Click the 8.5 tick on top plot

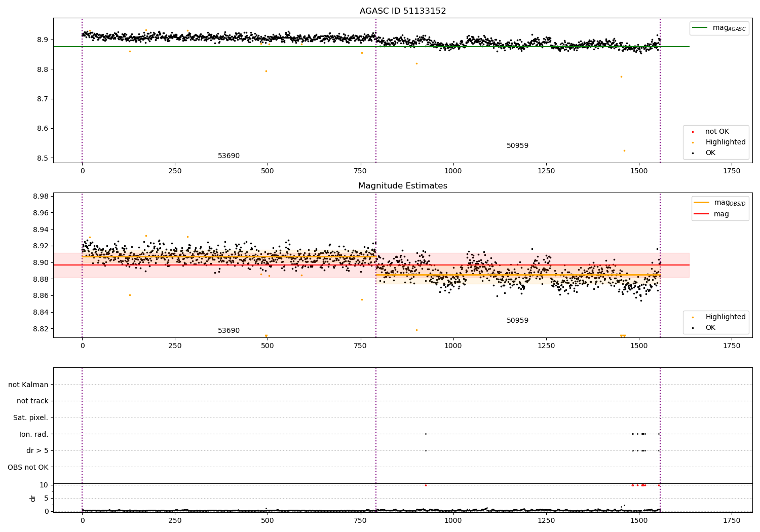pos(43,159)
